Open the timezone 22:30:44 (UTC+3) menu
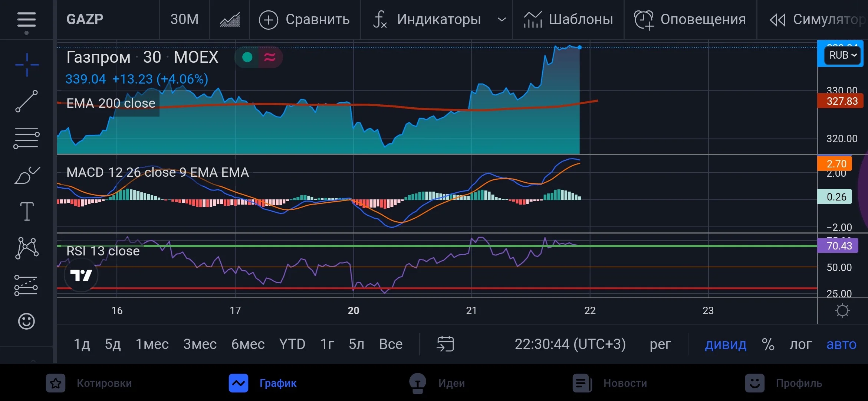This screenshot has height=401, width=868. tap(570, 344)
